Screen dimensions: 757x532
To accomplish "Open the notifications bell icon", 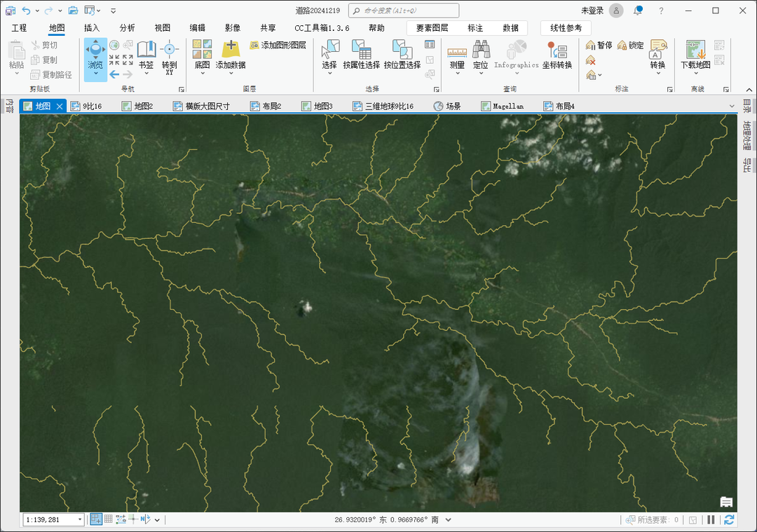I will (639, 10).
